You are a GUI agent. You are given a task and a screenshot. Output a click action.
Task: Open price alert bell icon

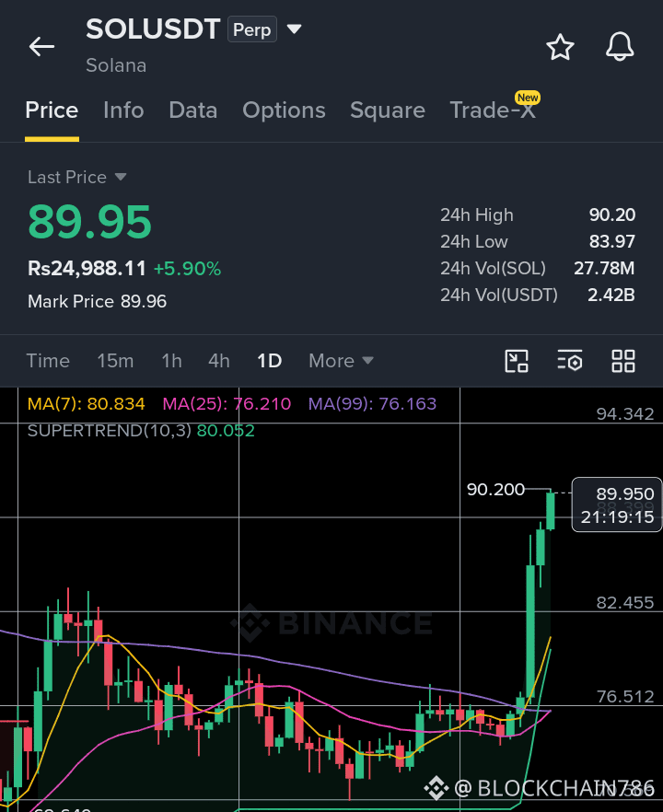620,47
